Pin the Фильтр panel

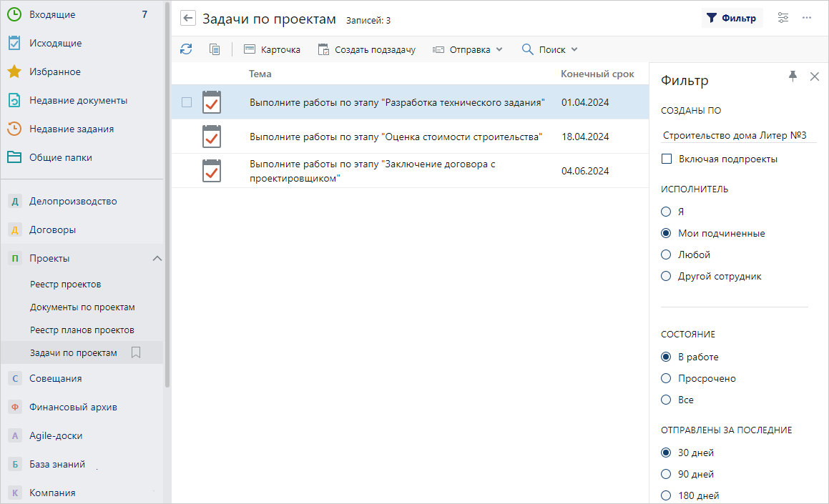pos(793,76)
